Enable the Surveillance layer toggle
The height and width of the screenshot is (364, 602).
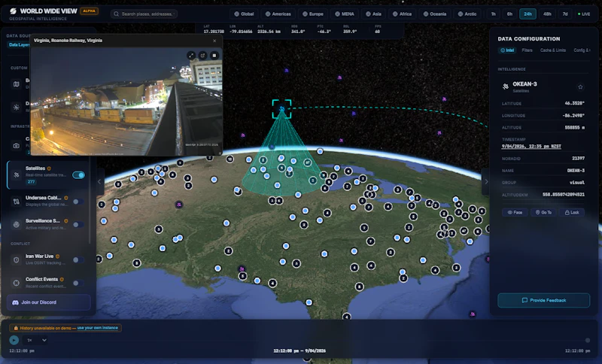[78, 224]
